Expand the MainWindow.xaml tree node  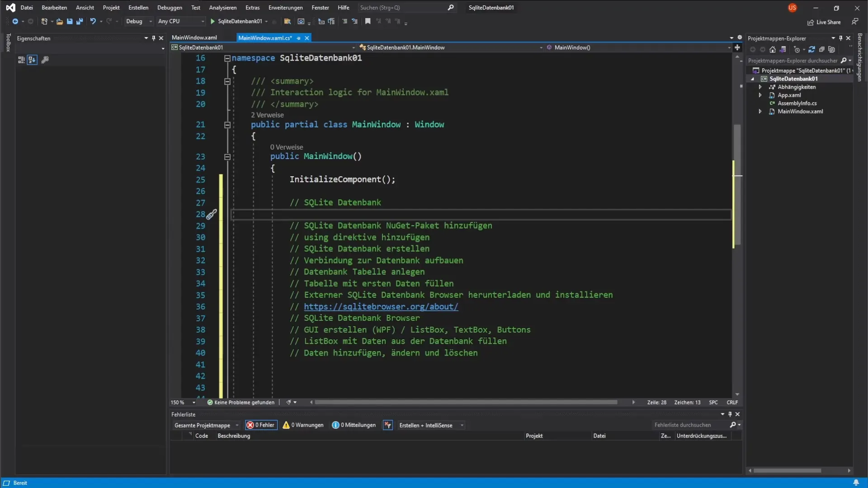(x=760, y=111)
